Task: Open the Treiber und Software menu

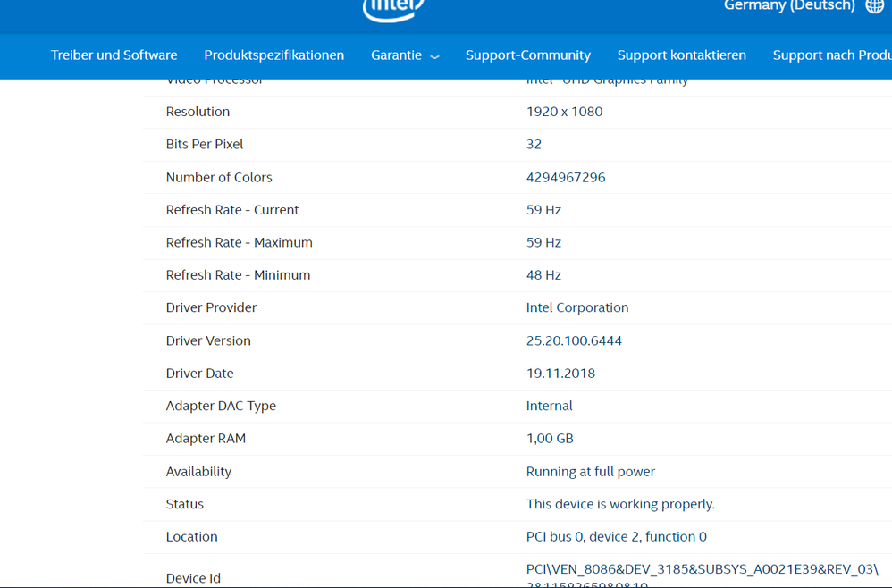Action: click(114, 55)
